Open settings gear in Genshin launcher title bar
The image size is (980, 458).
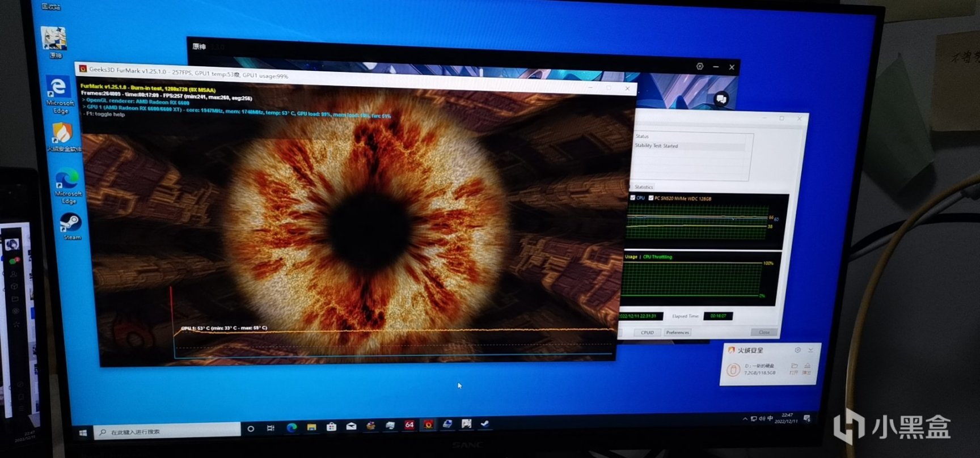pyautogui.click(x=700, y=66)
